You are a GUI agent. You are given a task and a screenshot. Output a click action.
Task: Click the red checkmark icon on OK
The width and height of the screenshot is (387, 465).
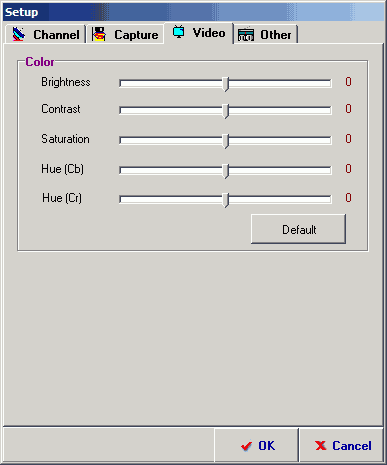(246, 446)
